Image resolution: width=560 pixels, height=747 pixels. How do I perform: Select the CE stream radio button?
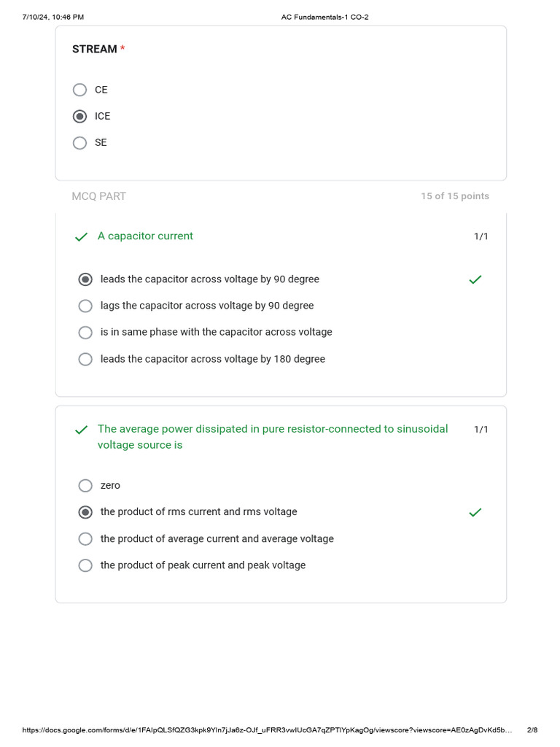click(x=80, y=90)
